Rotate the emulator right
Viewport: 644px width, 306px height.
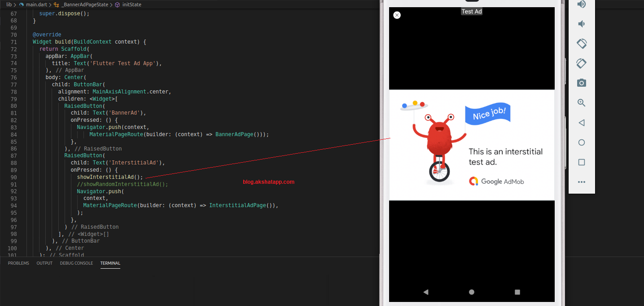tap(582, 63)
